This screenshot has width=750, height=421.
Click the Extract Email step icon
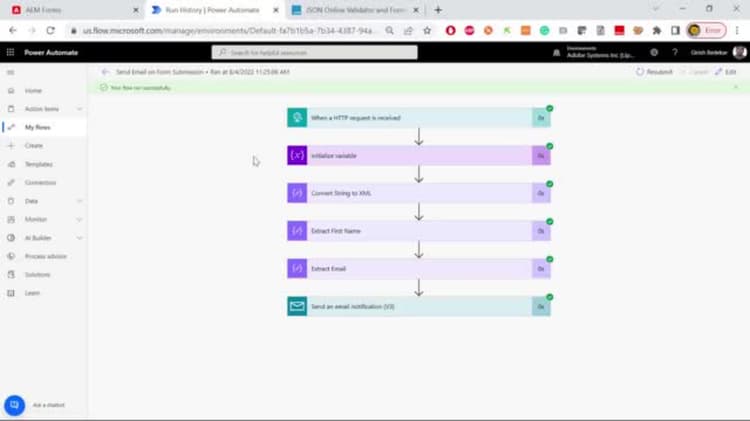tap(297, 269)
